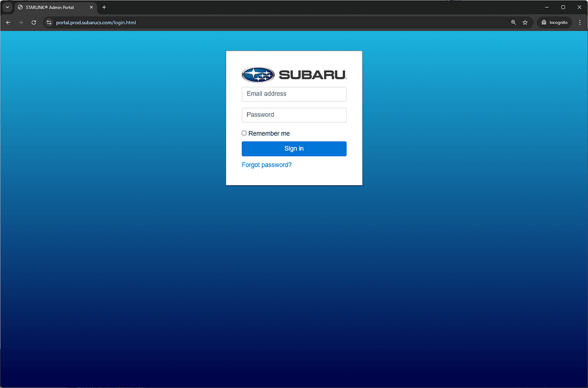Open the Forgot password? link
This screenshot has width=588, height=388.
click(x=266, y=165)
